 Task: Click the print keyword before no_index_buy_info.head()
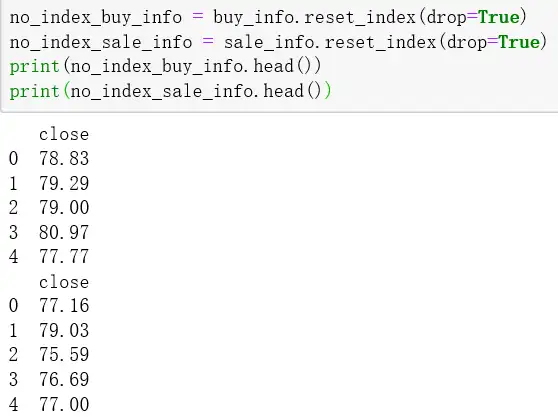35,67
